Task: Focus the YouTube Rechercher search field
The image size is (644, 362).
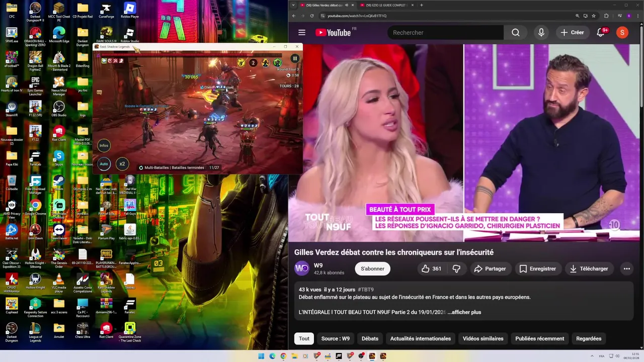Action: click(x=445, y=33)
